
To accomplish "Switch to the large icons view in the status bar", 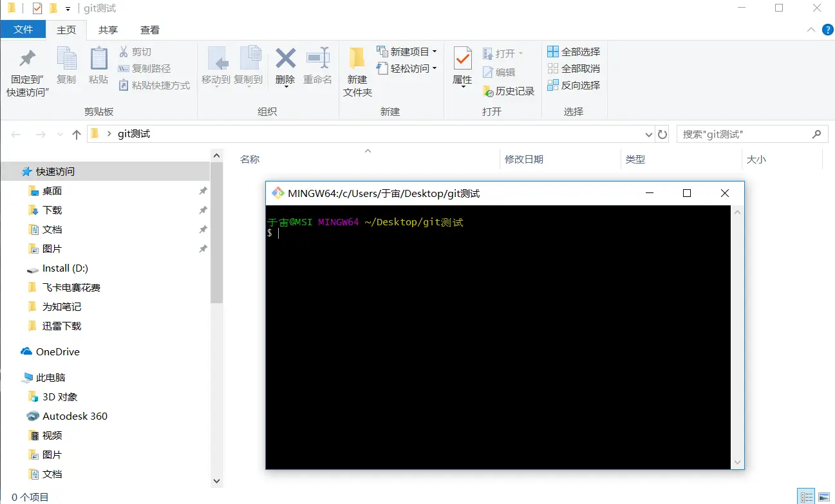I will [823, 496].
